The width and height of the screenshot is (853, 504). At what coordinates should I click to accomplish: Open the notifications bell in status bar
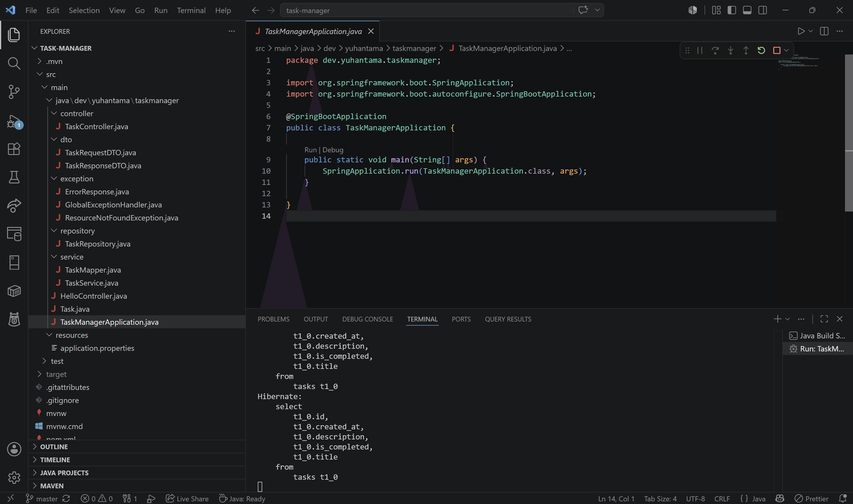[842, 498]
